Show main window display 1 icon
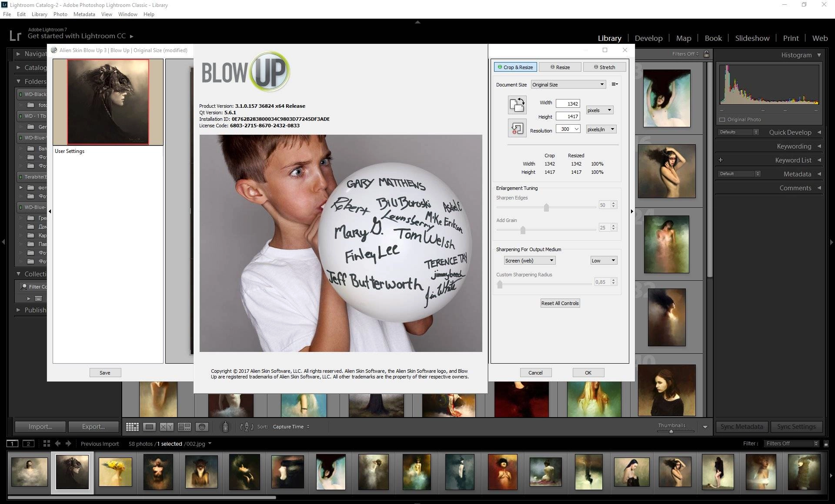835x504 pixels. coord(12,444)
